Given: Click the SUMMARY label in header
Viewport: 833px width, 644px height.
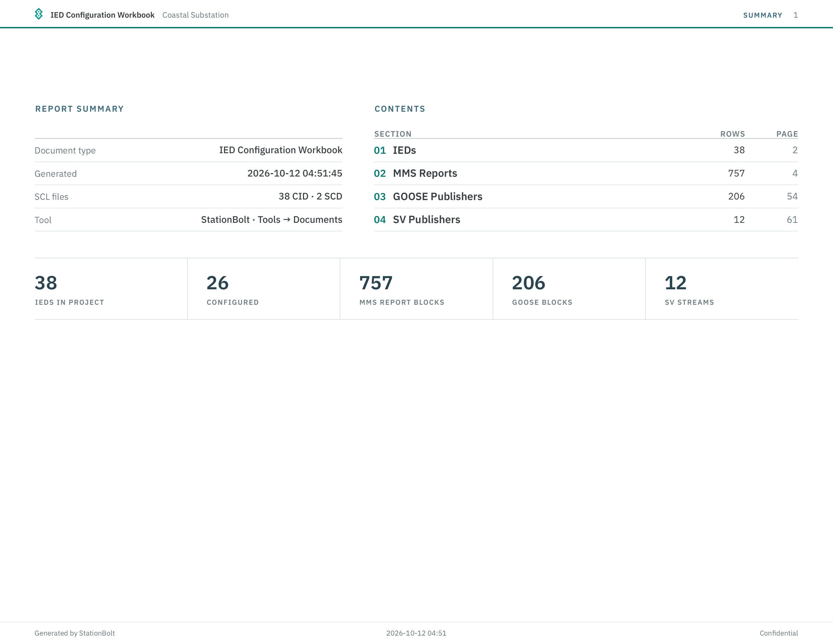Looking at the screenshot, I should 762,15.
